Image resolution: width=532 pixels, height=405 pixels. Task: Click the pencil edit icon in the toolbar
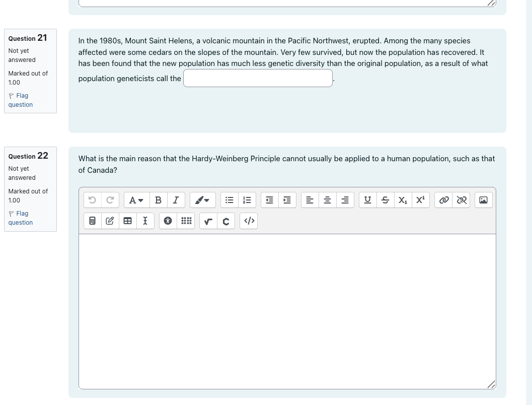point(110,221)
